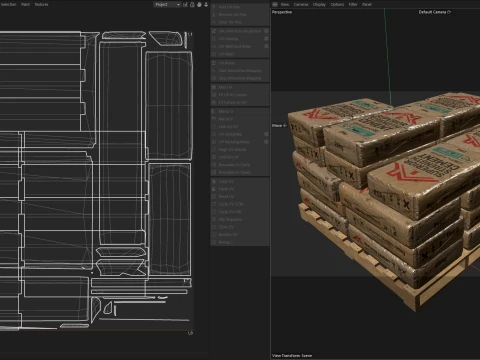Open the viewport Display menu

319,4
